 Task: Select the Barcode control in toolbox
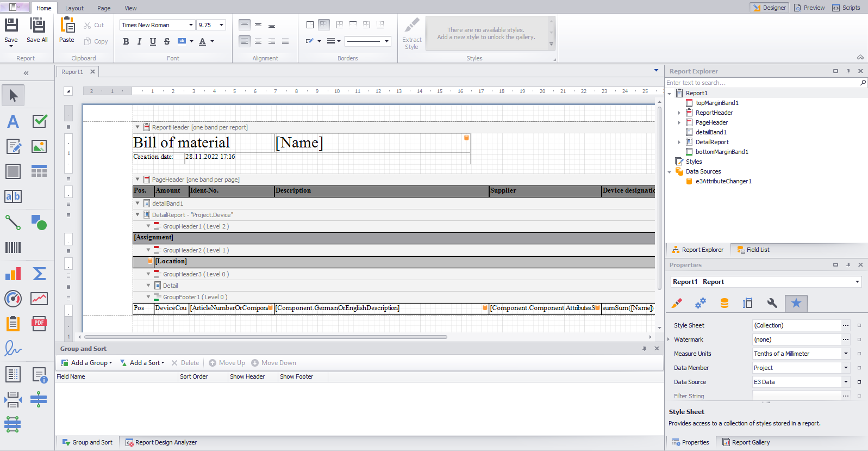13,248
